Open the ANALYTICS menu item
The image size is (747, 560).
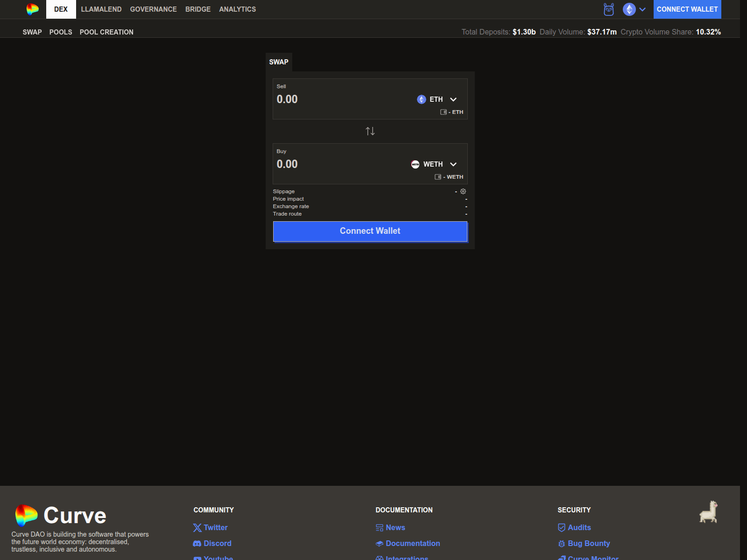coord(238,9)
